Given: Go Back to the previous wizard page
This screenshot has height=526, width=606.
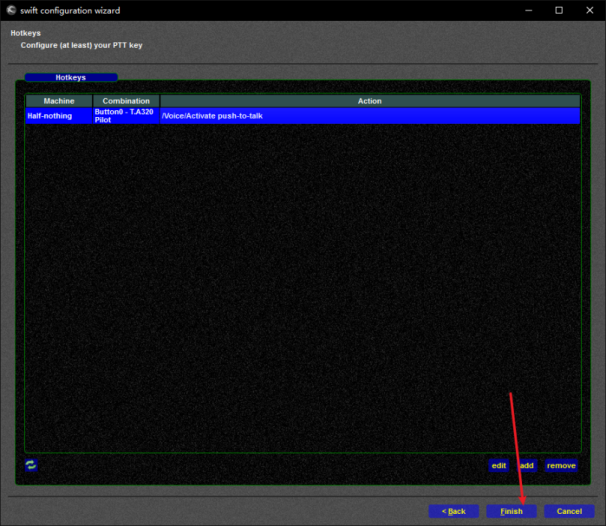Looking at the screenshot, I should 453,511.
